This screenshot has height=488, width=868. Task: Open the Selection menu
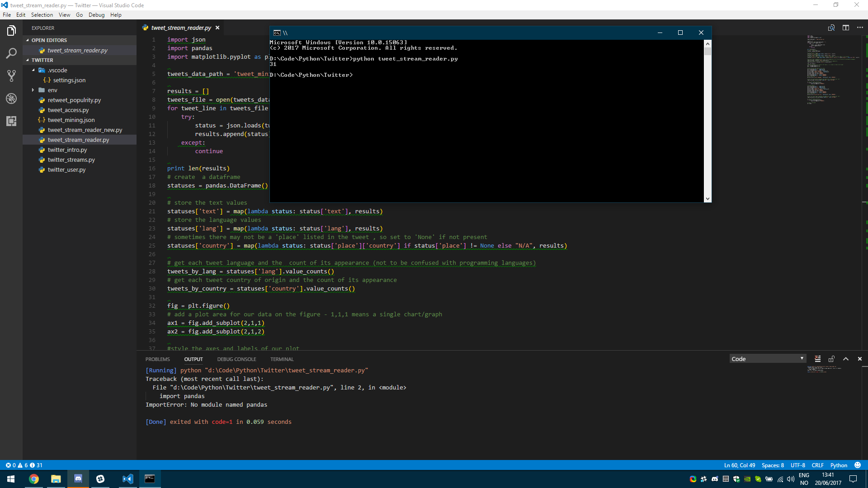[42, 15]
